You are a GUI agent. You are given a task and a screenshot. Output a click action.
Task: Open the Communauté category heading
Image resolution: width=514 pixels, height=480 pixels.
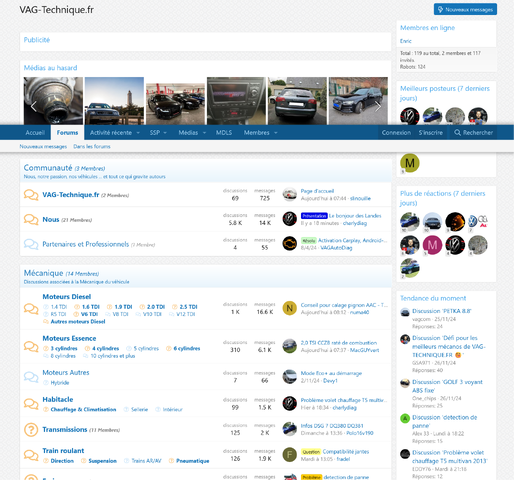pyautogui.click(x=48, y=168)
